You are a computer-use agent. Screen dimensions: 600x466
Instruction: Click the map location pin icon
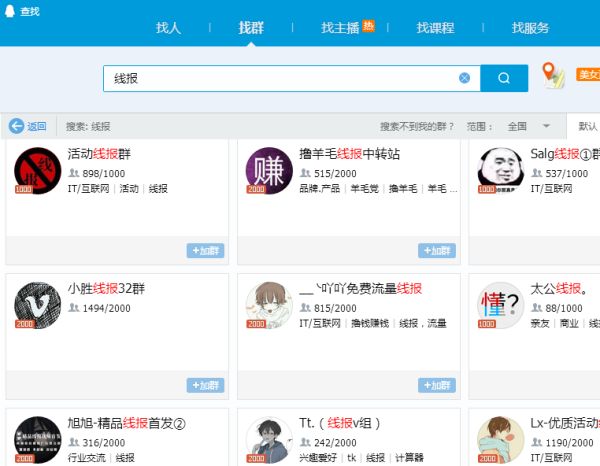pyautogui.click(x=552, y=75)
